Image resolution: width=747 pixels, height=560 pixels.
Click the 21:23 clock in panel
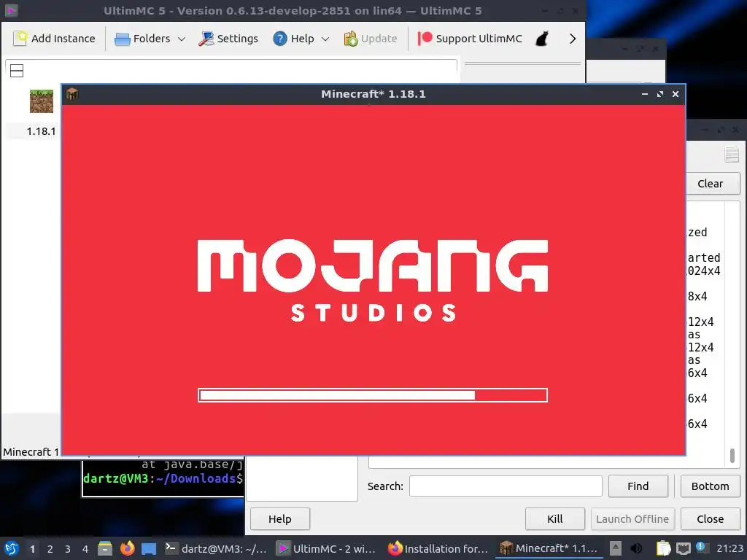(729, 548)
